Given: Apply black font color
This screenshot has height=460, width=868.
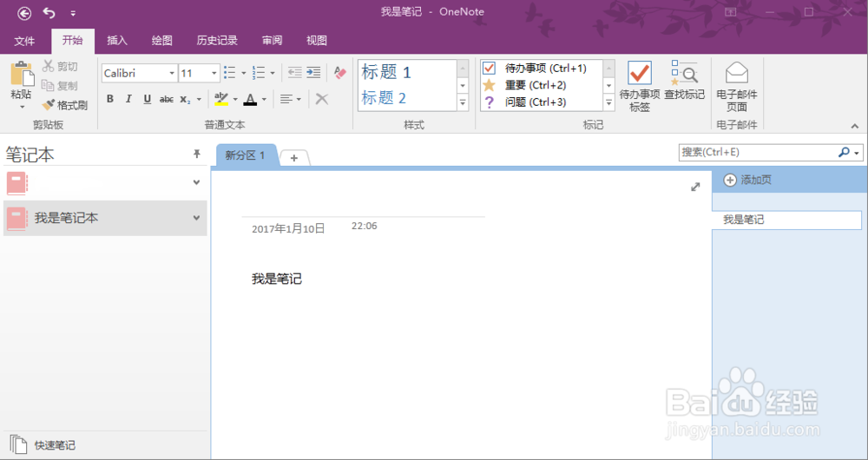Looking at the screenshot, I should coord(250,99).
